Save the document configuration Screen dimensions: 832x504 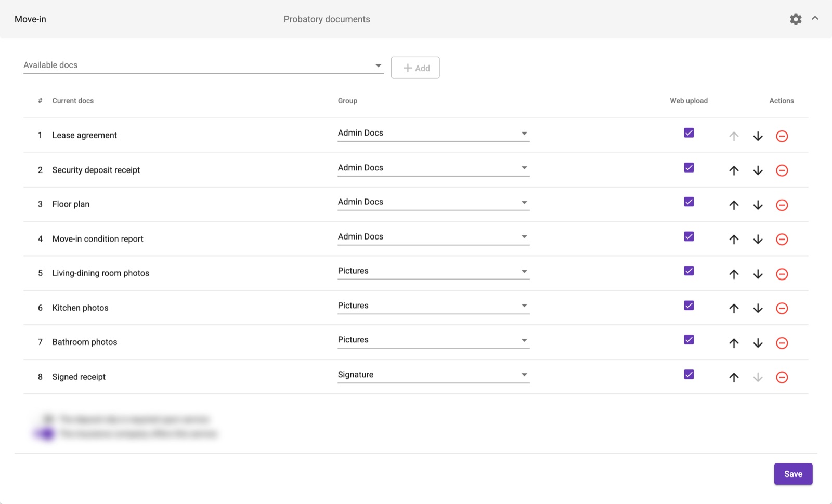[x=793, y=474]
